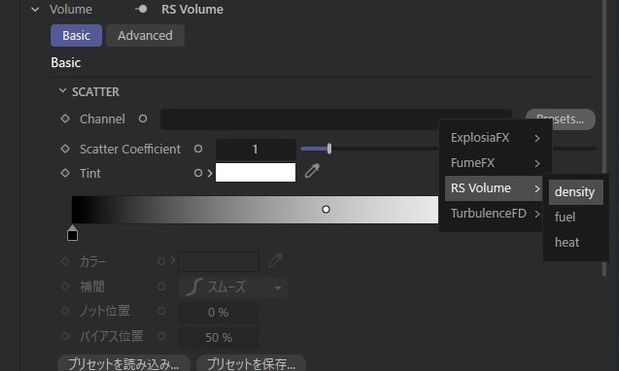Select the black gradient knot marker
Image resolution: width=619 pixels, height=371 pixels.
(72, 233)
